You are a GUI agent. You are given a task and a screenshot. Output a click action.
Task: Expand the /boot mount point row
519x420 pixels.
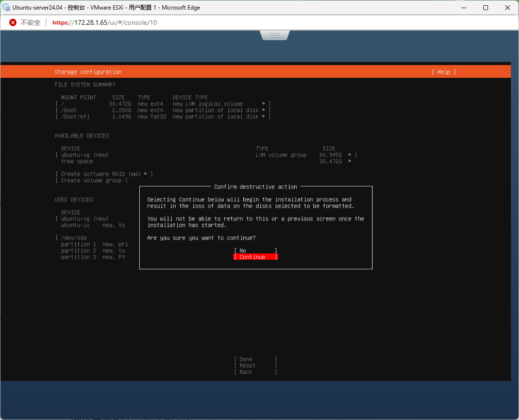(x=162, y=110)
